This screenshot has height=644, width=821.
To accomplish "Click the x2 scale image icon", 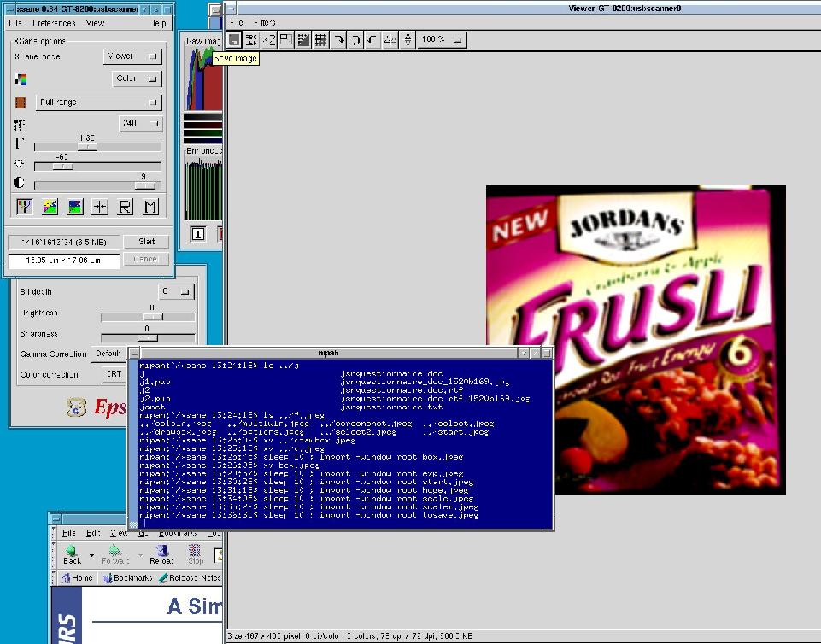I will tap(268, 40).
